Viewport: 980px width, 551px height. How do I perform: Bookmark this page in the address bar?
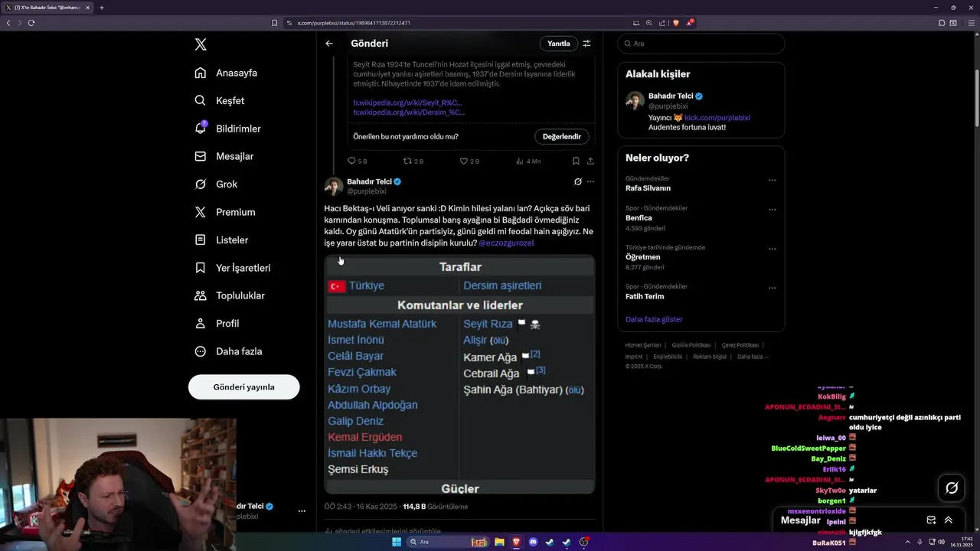tap(274, 23)
